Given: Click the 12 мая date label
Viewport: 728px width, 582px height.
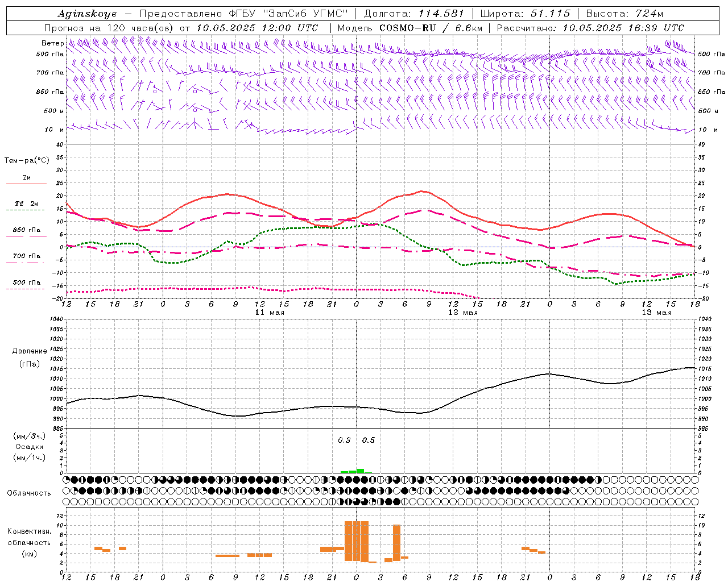Looking at the screenshot, I should pos(463,313).
